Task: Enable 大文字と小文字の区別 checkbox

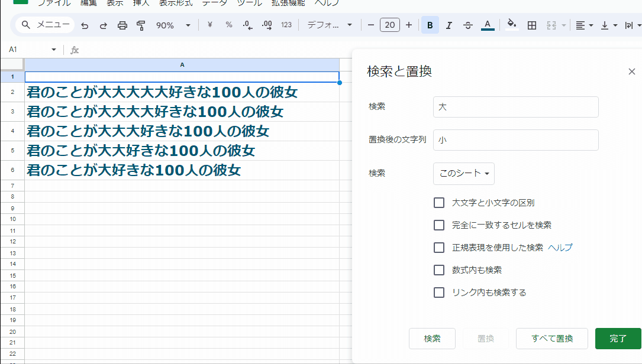Action: [439, 203]
